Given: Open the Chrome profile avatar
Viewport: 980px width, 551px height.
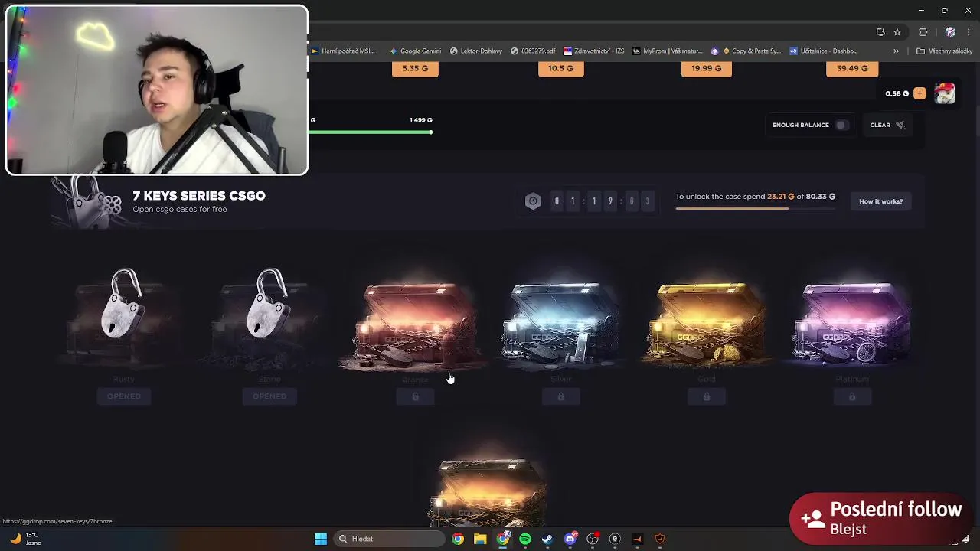Looking at the screenshot, I should point(950,32).
